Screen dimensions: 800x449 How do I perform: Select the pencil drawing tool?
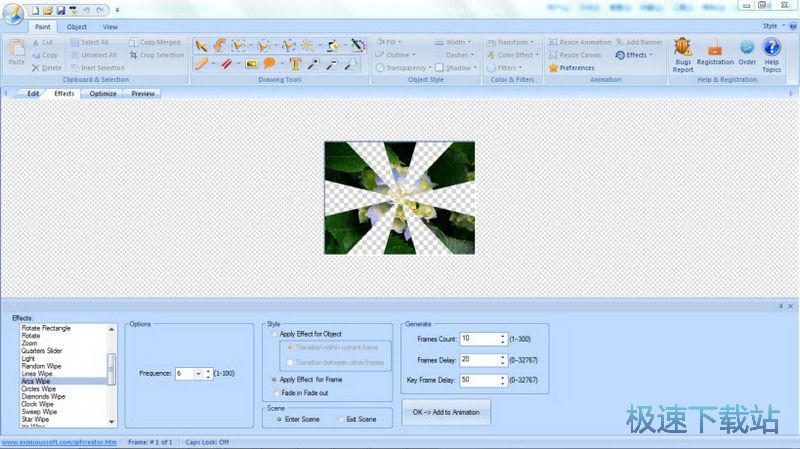click(x=200, y=65)
